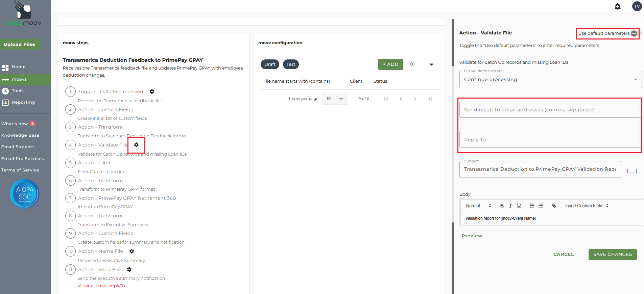
Task: Open Items per page dropdown
Action: point(334,99)
